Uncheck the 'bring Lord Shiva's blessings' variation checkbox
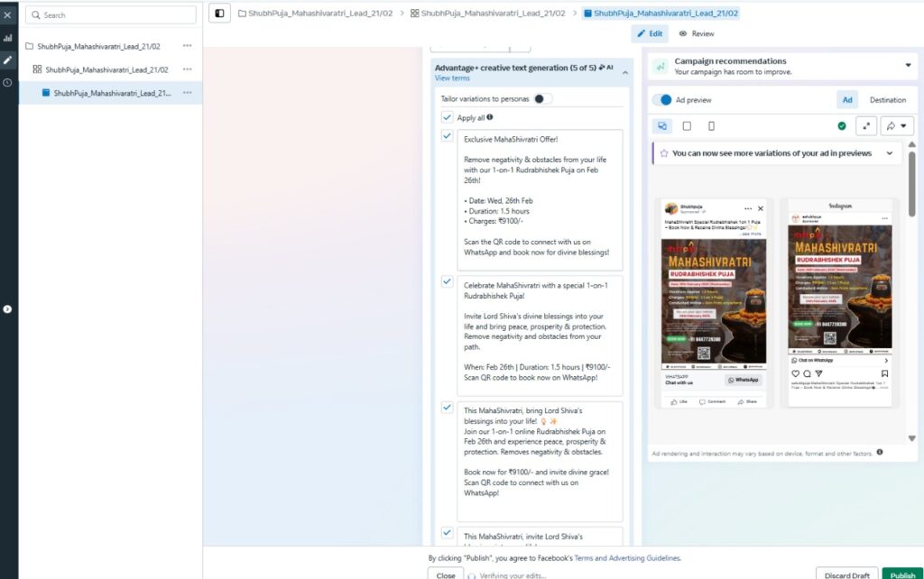Image resolution: width=924 pixels, height=579 pixels. click(448, 408)
